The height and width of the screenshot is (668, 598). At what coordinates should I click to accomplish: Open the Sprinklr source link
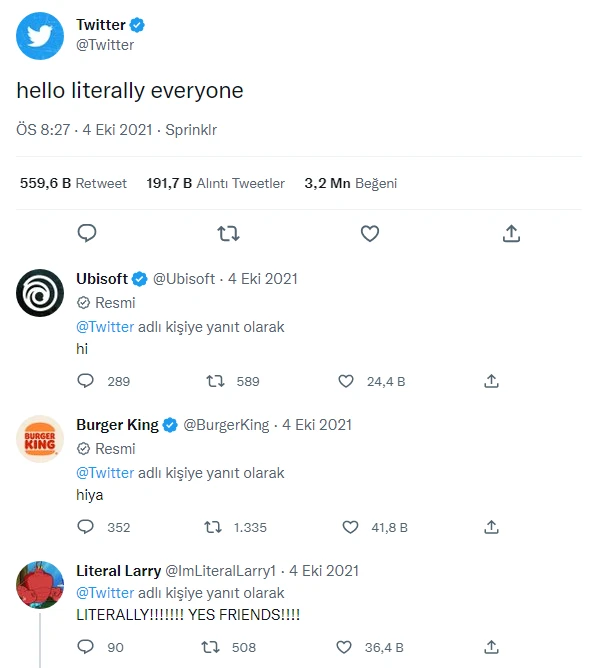point(191,130)
